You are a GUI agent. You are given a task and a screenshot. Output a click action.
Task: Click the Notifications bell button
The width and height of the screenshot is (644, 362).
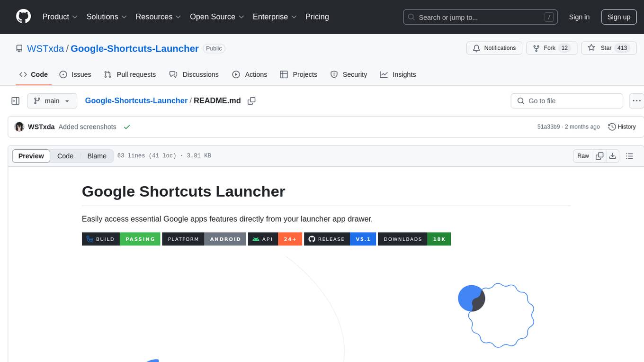[x=494, y=48]
